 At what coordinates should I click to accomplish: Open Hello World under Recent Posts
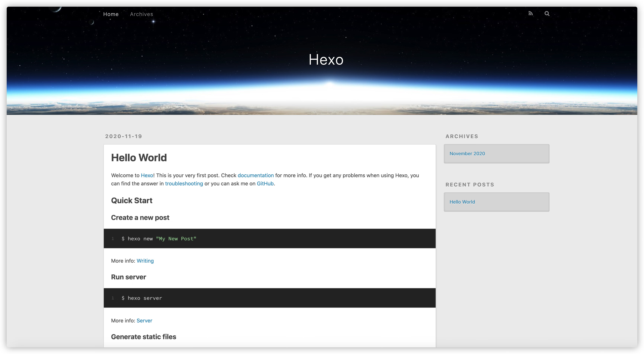462,202
